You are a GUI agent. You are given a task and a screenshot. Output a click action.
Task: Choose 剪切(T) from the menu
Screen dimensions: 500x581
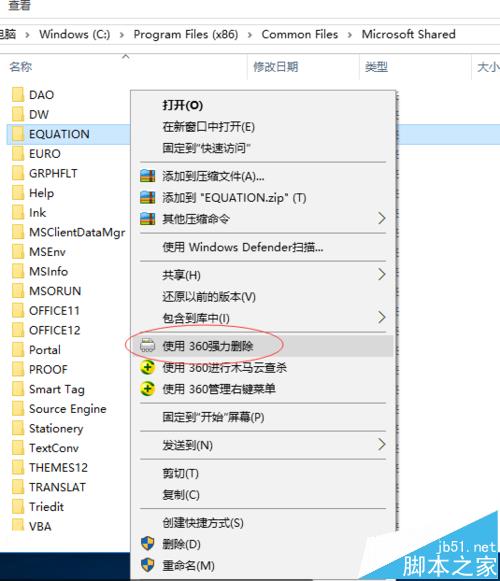click(x=181, y=474)
